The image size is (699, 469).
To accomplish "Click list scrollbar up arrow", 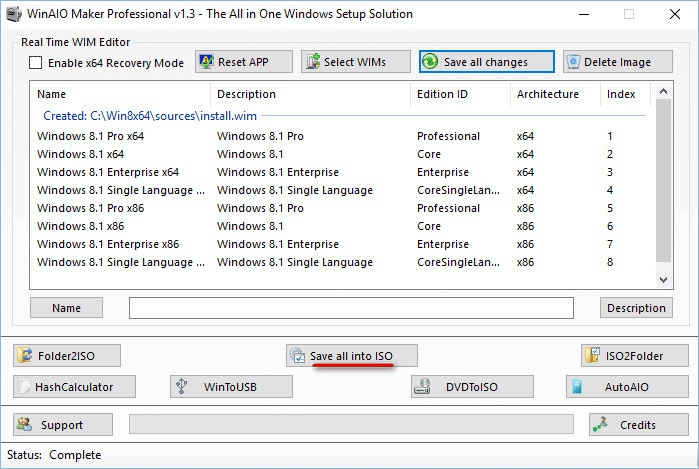I will (x=663, y=91).
